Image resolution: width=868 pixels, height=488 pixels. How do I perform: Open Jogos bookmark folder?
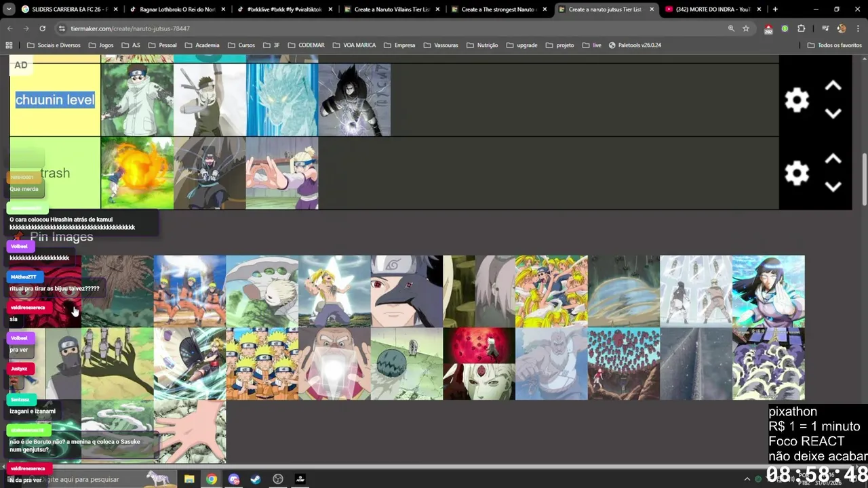pos(100,45)
